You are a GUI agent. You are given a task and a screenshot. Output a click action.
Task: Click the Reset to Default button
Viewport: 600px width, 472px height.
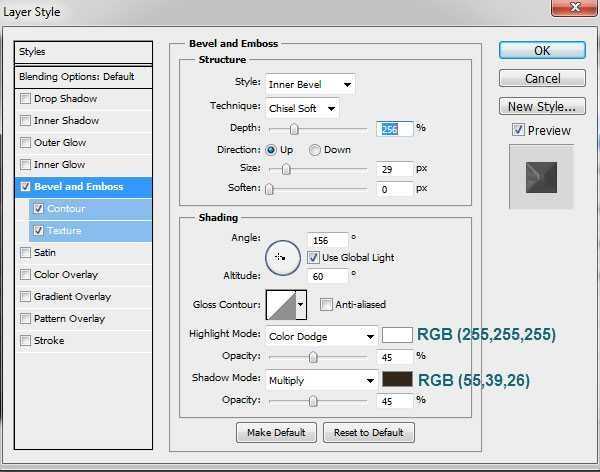(369, 432)
